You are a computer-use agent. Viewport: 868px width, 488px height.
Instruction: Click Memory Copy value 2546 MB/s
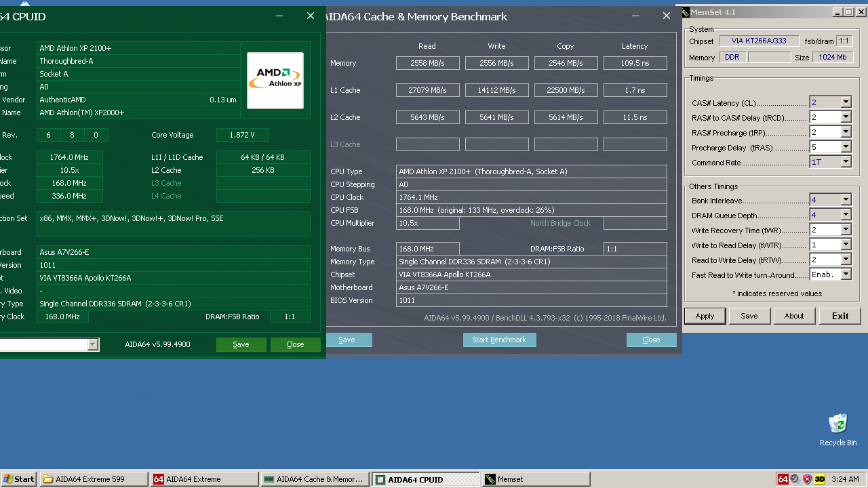566,63
